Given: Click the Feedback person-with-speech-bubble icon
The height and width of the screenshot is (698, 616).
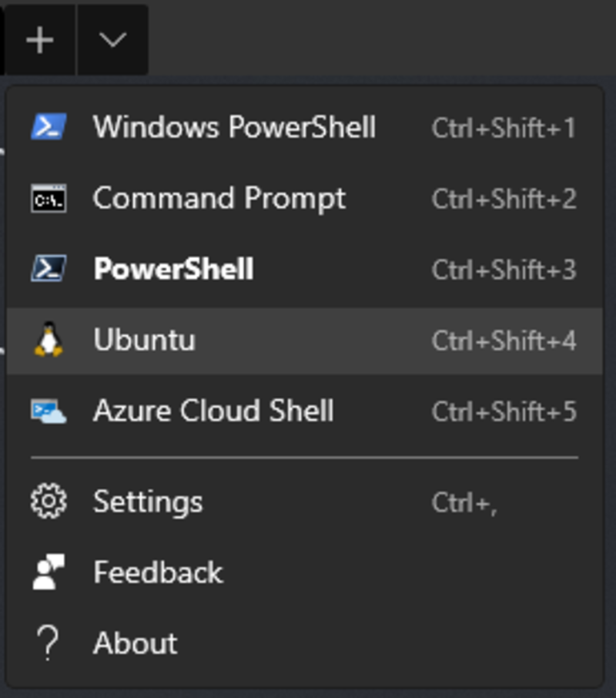Looking at the screenshot, I should [x=49, y=572].
